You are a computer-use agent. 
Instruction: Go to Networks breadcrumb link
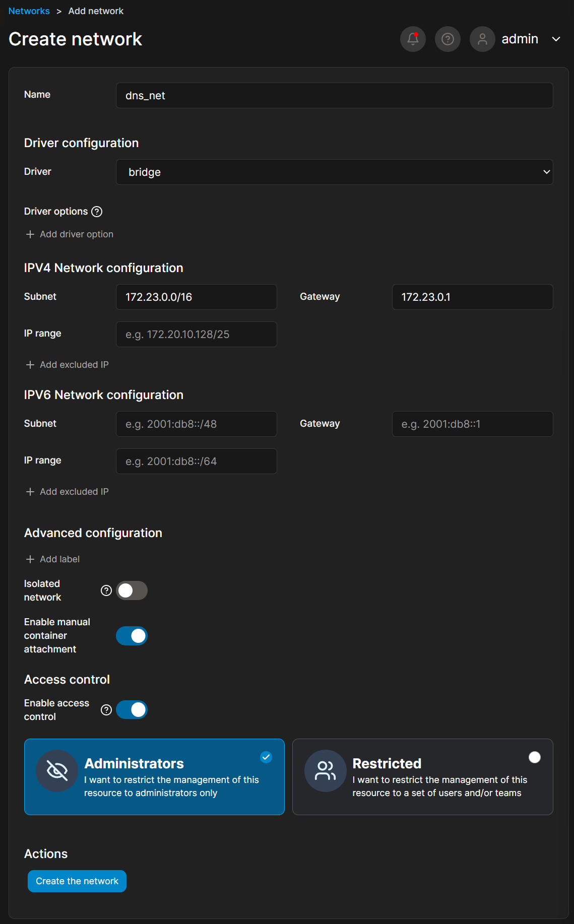pyautogui.click(x=29, y=11)
